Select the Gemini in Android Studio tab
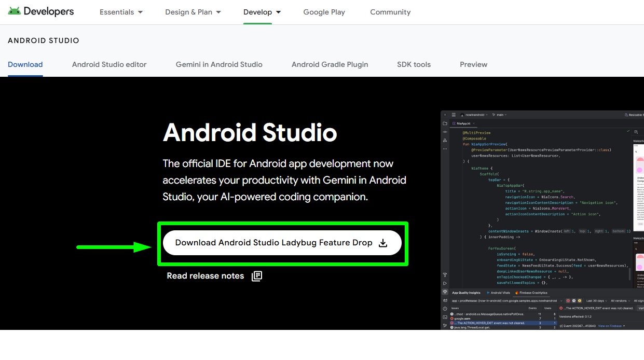Viewport: 644px width, 360px height. [x=219, y=64]
